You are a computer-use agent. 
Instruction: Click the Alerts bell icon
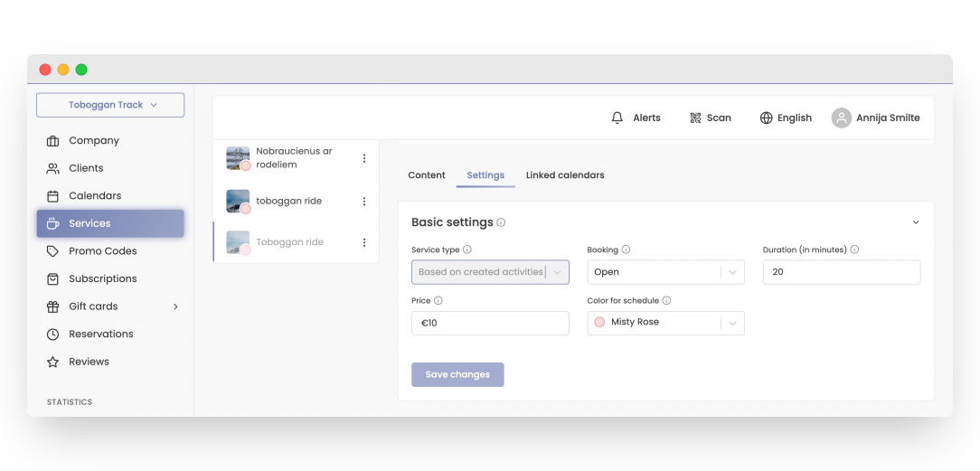click(x=617, y=118)
